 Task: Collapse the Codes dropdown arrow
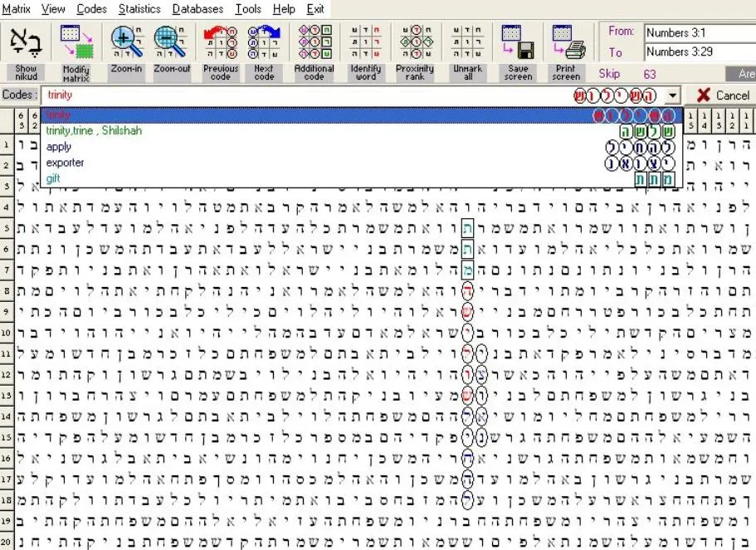[x=672, y=95]
